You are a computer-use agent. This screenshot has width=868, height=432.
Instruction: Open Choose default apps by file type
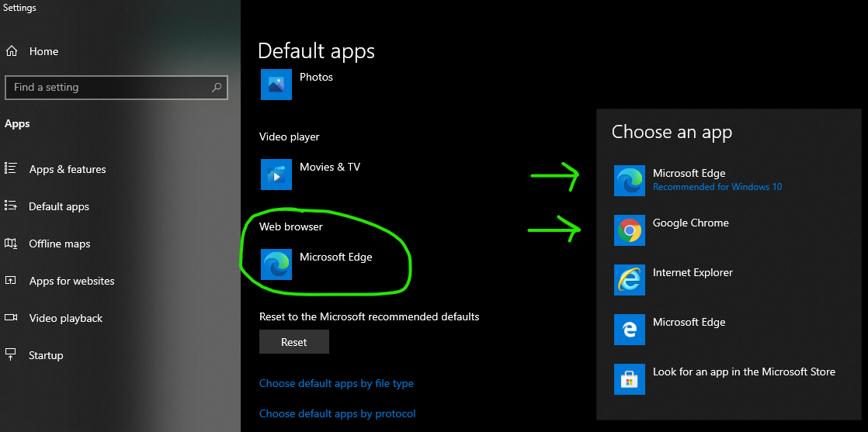tap(337, 383)
